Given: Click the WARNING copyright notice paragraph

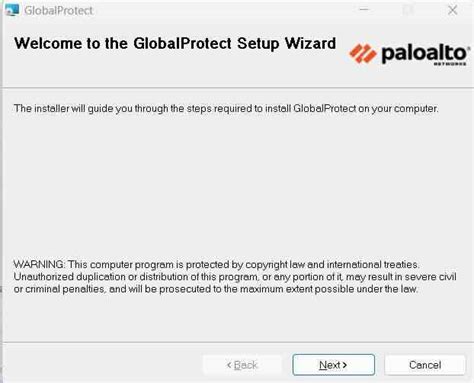Looking at the screenshot, I should click(235, 277).
